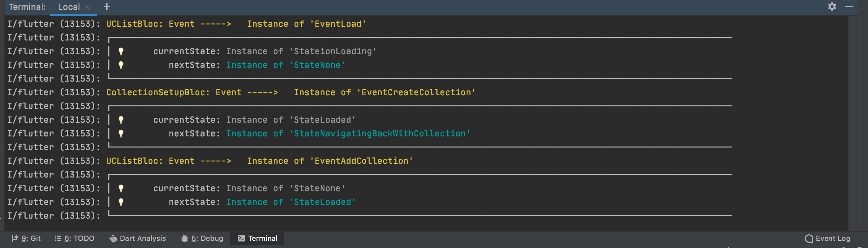This screenshot has height=248, width=868.
Task: Close the Local terminal tab
Action: 87,7
